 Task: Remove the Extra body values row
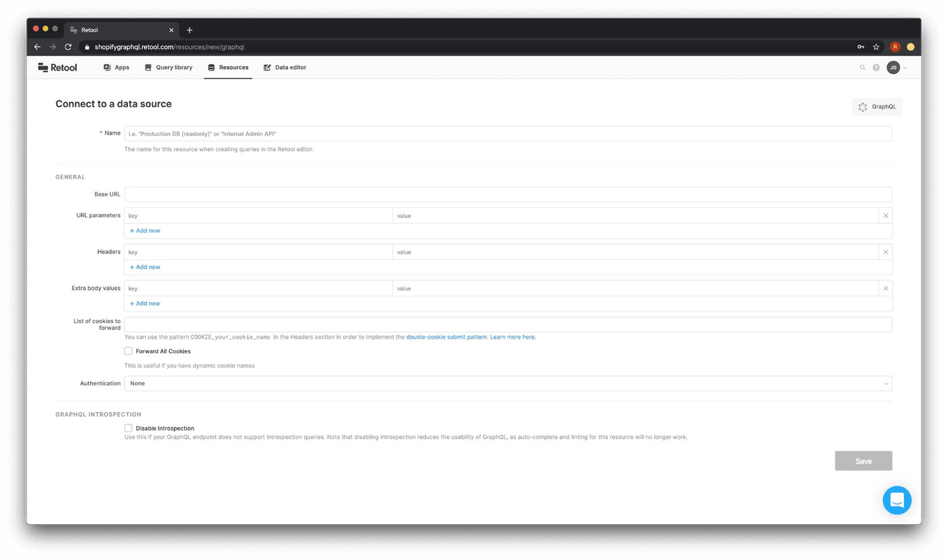click(885, 288)
